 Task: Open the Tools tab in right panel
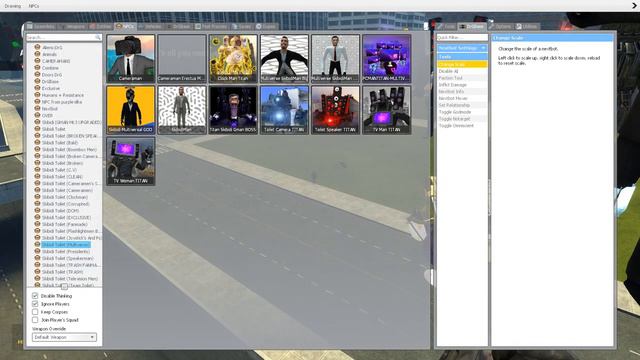pos(446,27)
